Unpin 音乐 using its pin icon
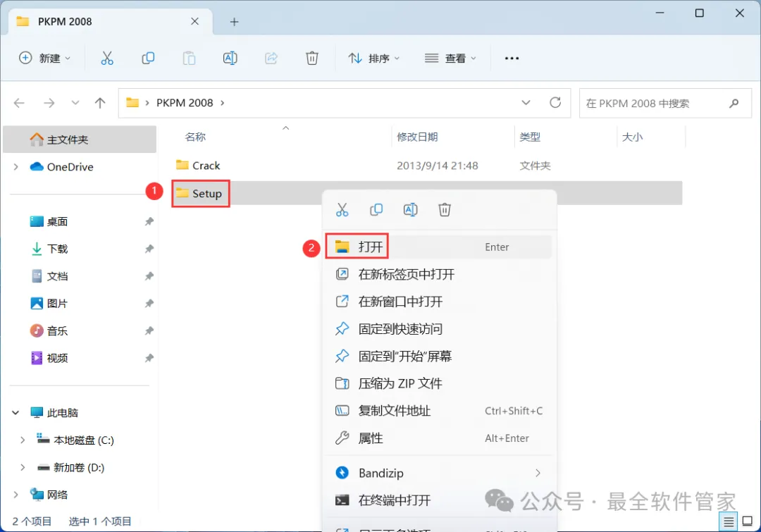 pyautogui.click(x=149, y=330)
